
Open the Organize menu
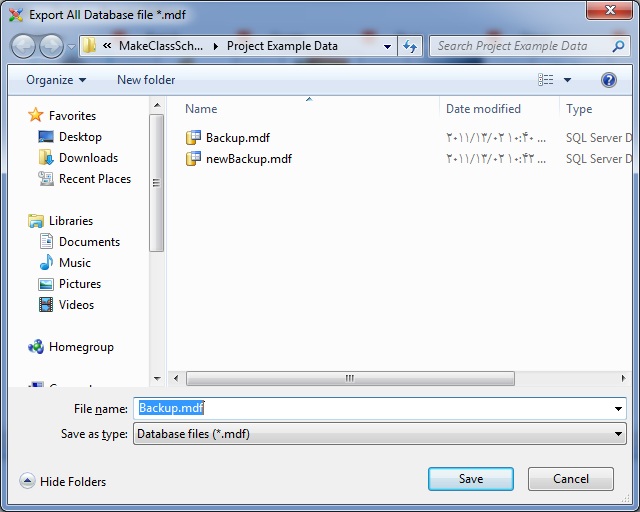(56, 80)
